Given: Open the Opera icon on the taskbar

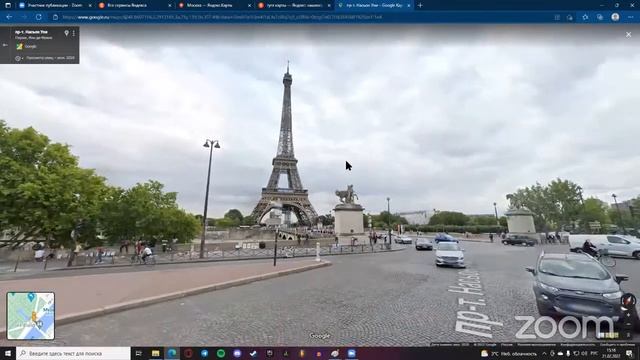Looking at the screenshot, I should [x=188, y=353].
